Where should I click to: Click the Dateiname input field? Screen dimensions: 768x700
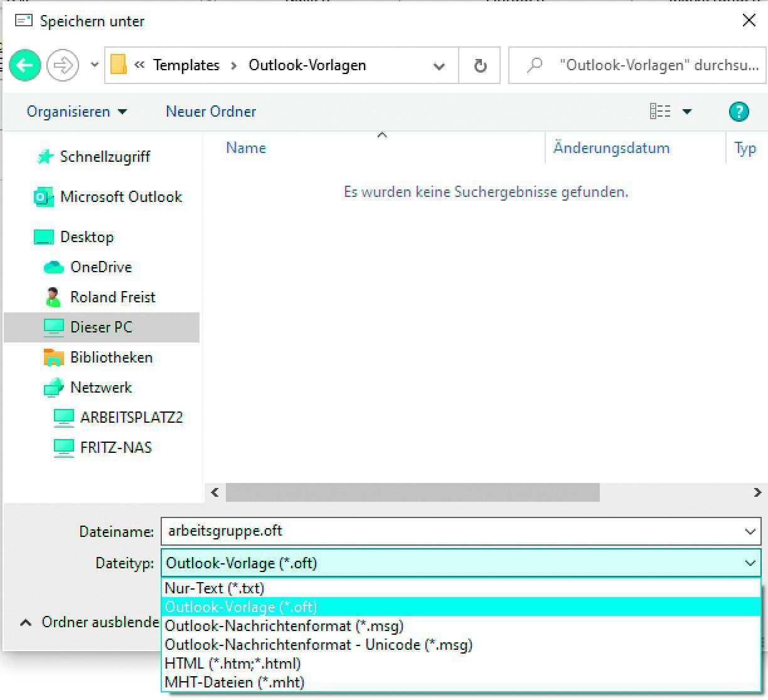point(452,531)
